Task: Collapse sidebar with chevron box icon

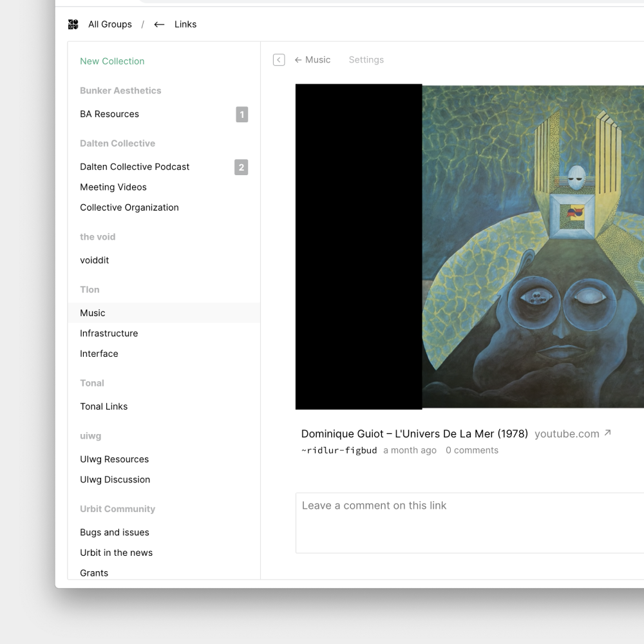Action: coord(279,60)
